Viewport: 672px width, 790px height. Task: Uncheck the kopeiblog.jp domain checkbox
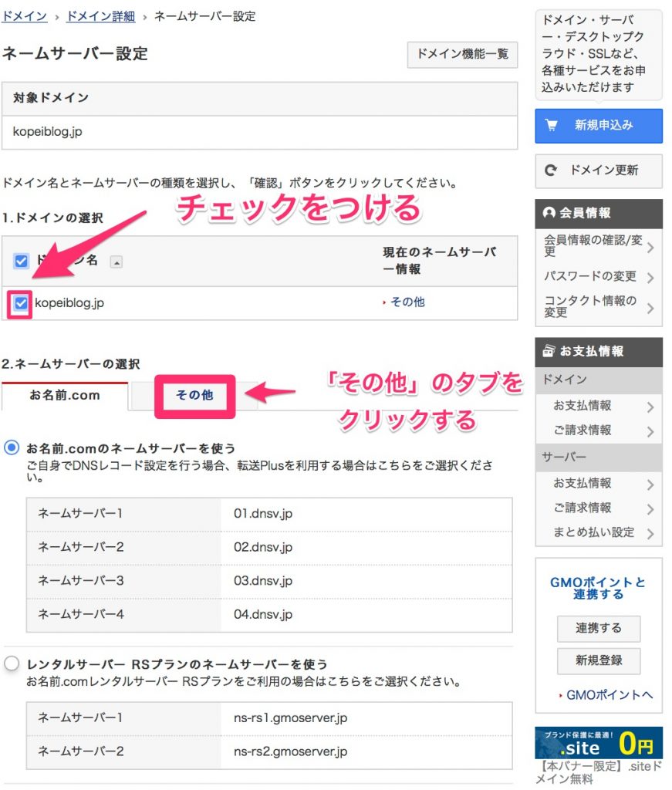coord(21,303)
